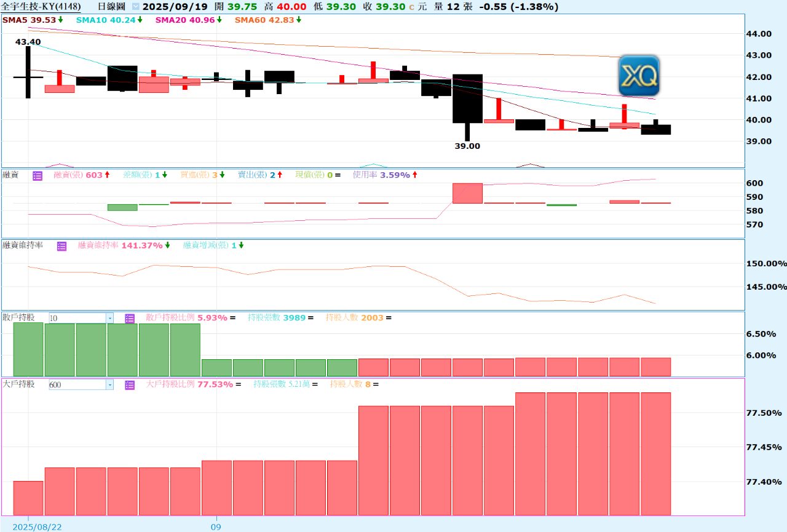Click the date 2025/09/19 in header
Screen dimensions: 787x532
(x=176, y=7)
